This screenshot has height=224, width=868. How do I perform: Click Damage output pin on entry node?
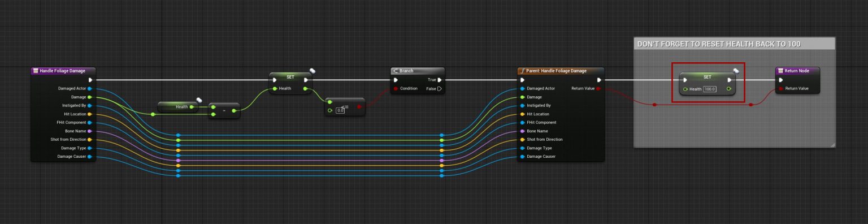point(90,97)
